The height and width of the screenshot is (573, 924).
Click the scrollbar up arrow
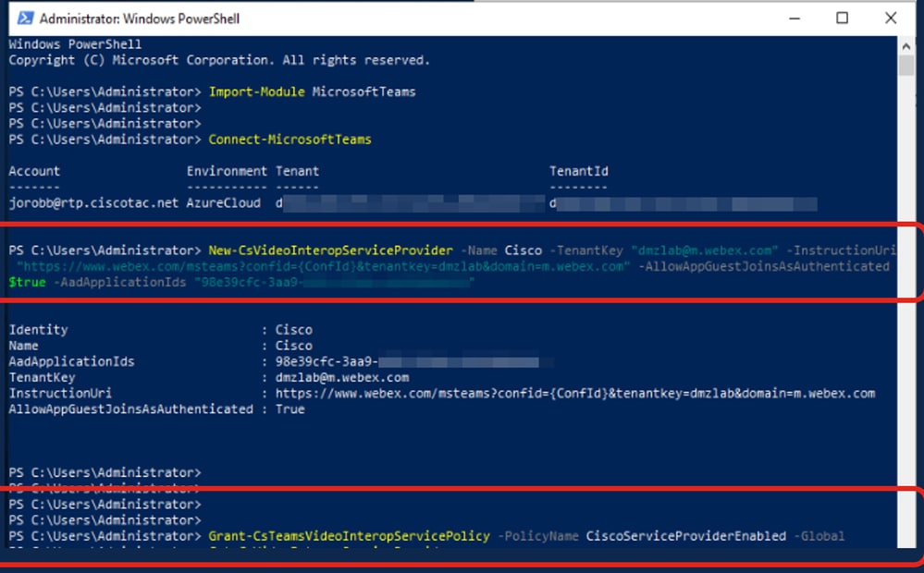click(x=906, y=45)
